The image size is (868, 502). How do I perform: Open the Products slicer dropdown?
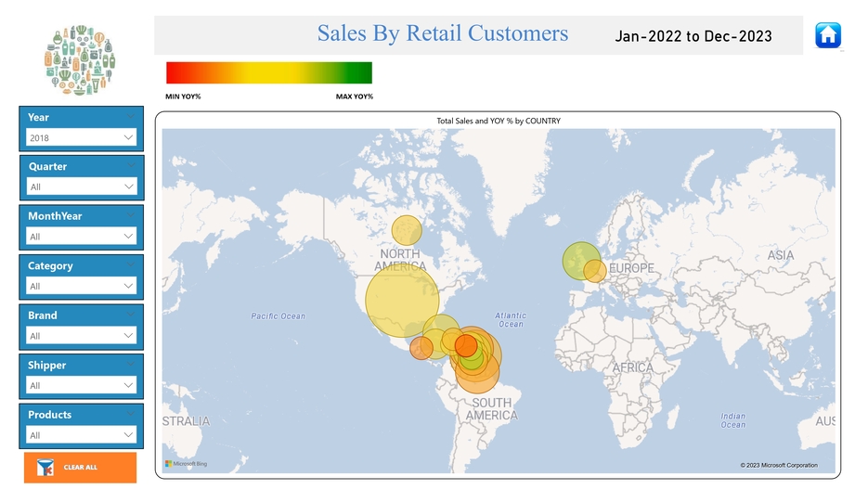click(81, 435)
